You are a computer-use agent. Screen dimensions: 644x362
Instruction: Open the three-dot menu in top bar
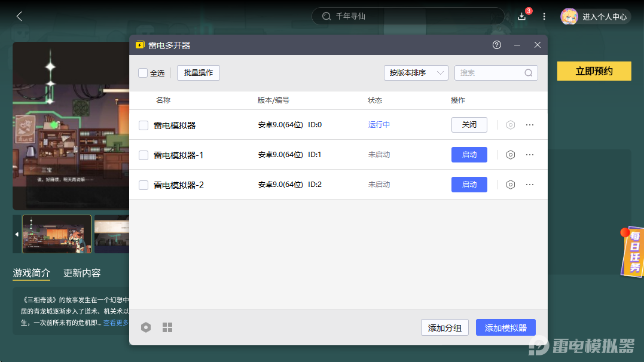point(544,17)
